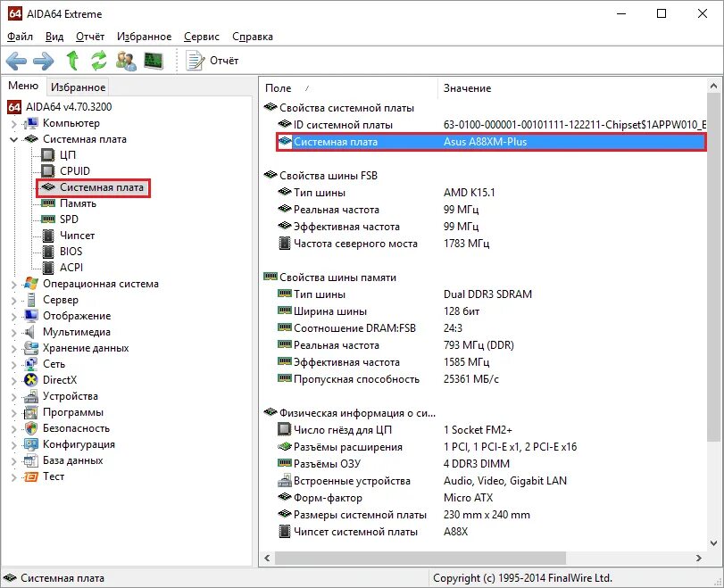Go back with the blue left arrow
Viewport: 724px width, 588px height.
pyautogui.click(x=17, y=61)
